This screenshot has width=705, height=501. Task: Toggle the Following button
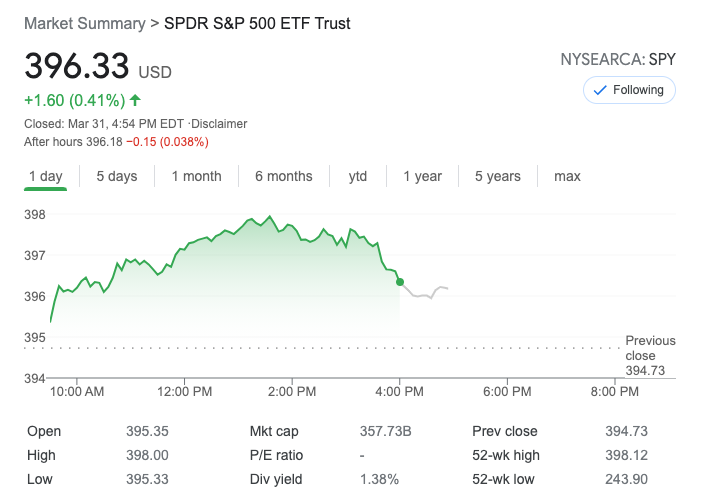(629, 90)
